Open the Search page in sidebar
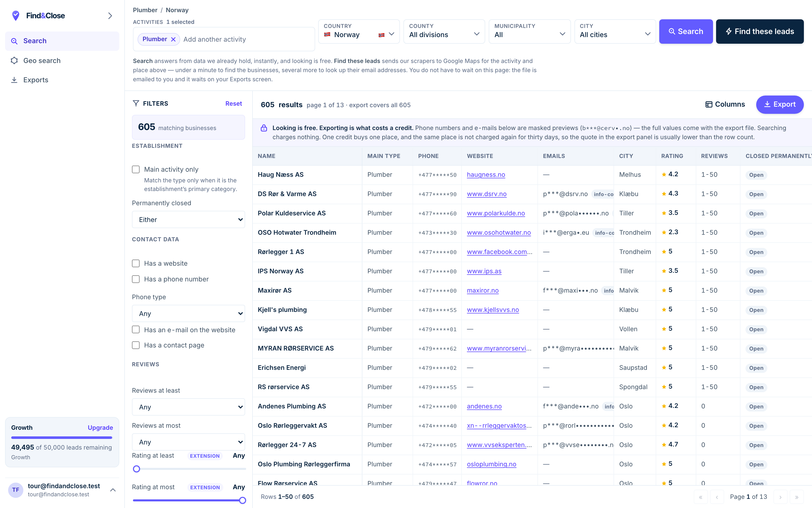The width and height of the screenshot is (812, 508). [62, 41]
